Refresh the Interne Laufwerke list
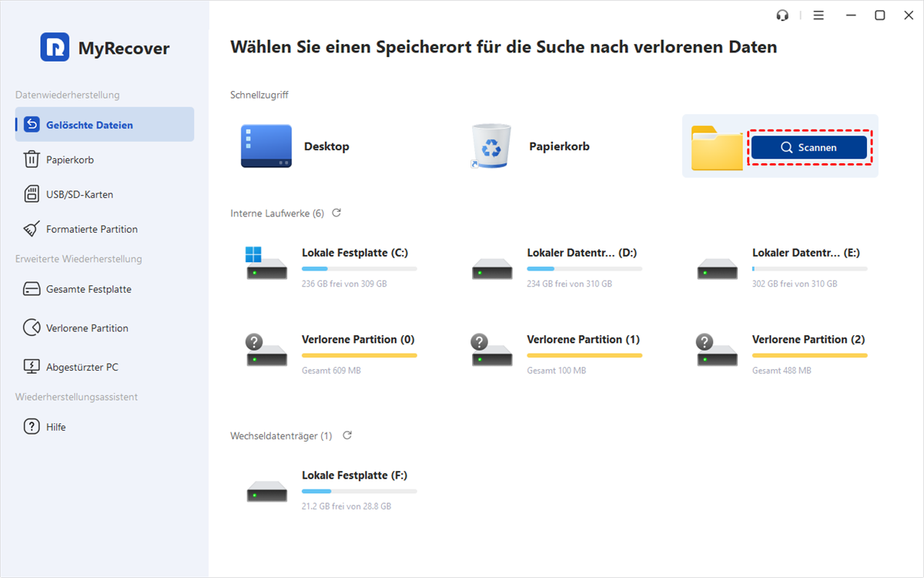 (336, 213)
